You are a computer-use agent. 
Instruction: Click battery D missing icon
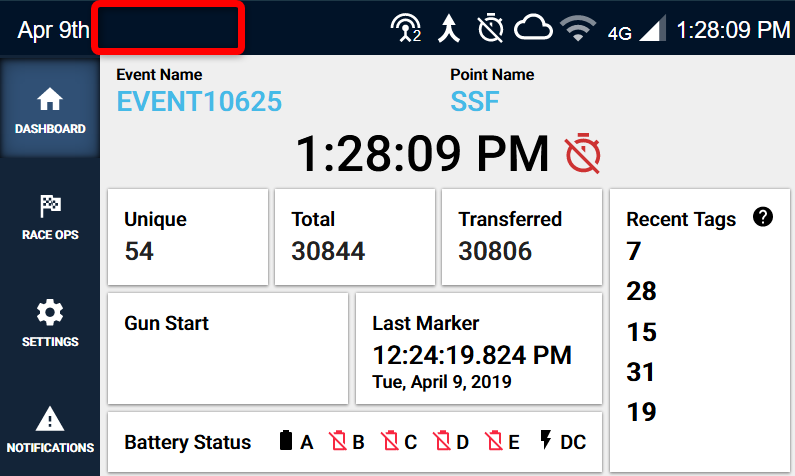pyautogui.click(x=442, y=440)
